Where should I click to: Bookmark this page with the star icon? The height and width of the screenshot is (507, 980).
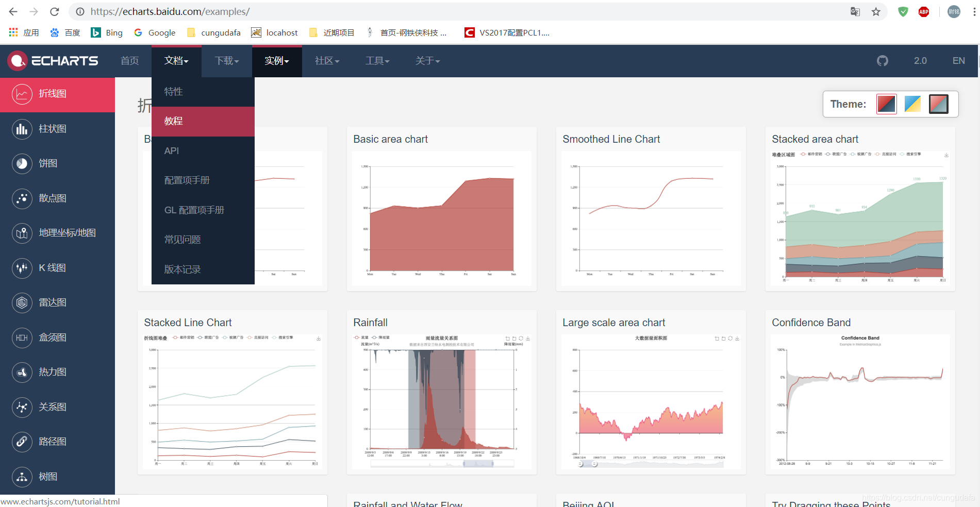tap(876, 11)
